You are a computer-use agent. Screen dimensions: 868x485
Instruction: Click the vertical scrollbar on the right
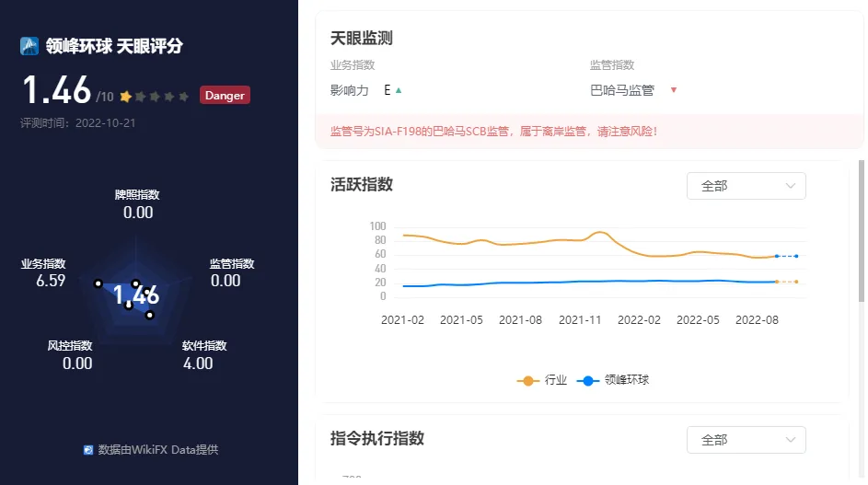click(x=862, y=231)
